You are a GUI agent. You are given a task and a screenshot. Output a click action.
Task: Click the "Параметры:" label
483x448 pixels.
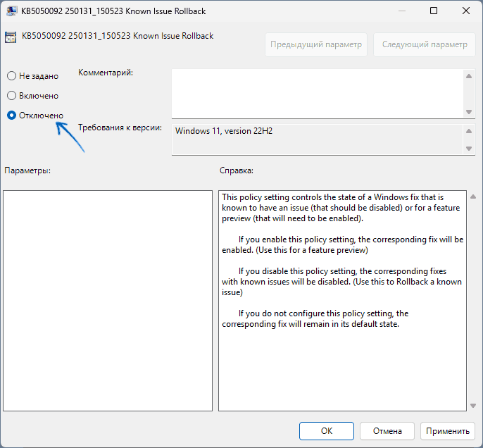coord(27,170)
